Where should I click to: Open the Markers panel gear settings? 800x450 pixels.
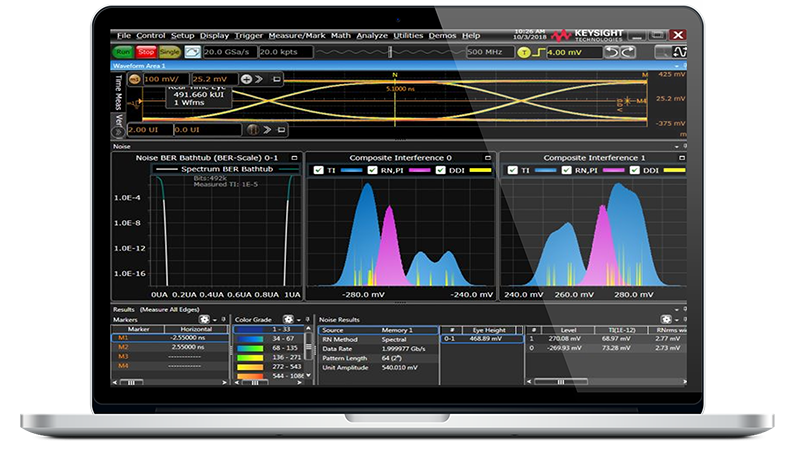click(x=204, y=319)
